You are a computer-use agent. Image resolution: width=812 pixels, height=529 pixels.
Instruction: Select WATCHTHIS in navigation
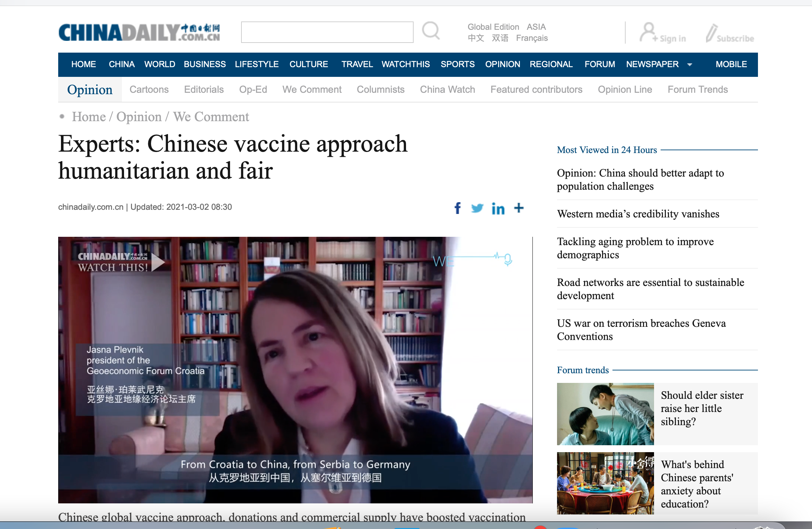point(406,64)
